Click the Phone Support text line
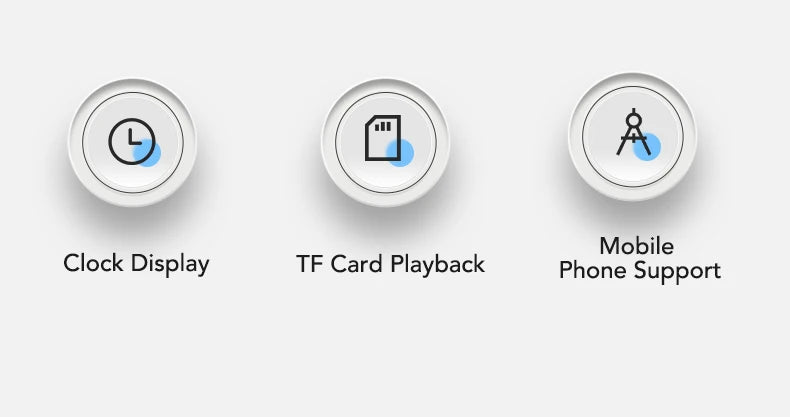 640,270
